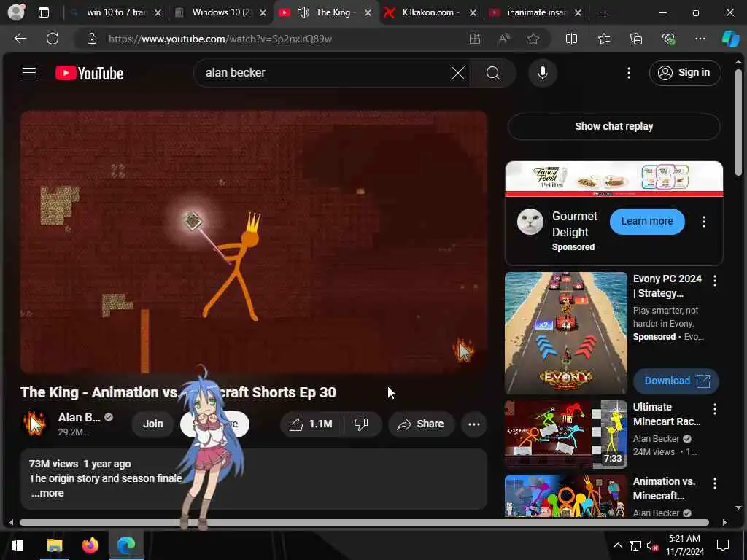This screenshot has height=560, width=747.
Task: Close the 'win 10 to 7 tran' tab
Action: pos(158,13)
